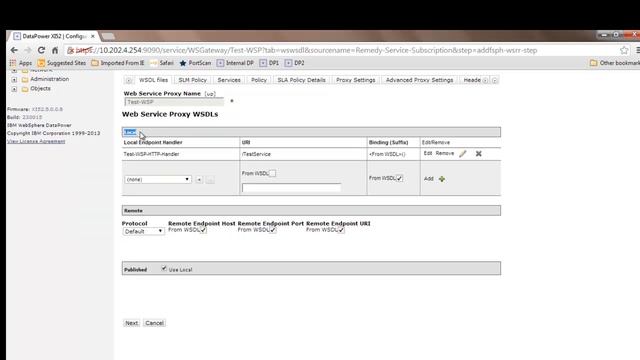Go to browser home page icon
Screen dimensions: 640x360
click(55, 50)
